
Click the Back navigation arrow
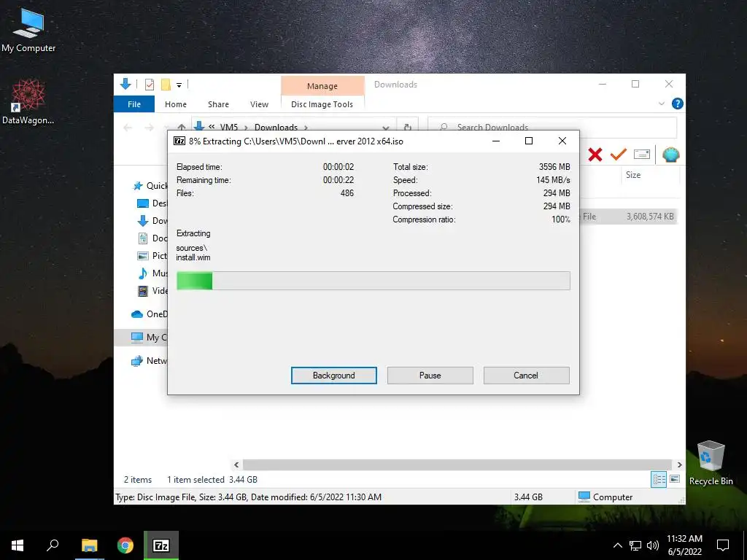point(128,127)
